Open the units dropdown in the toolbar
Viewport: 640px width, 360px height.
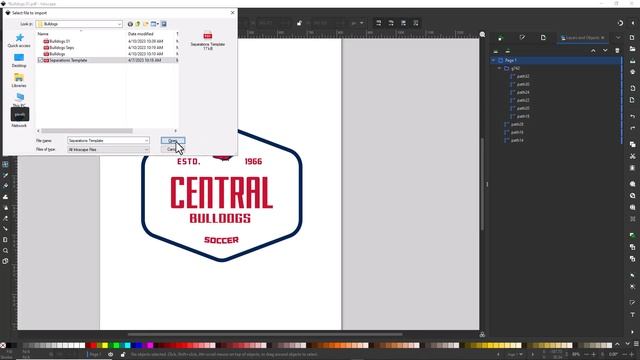357,23
